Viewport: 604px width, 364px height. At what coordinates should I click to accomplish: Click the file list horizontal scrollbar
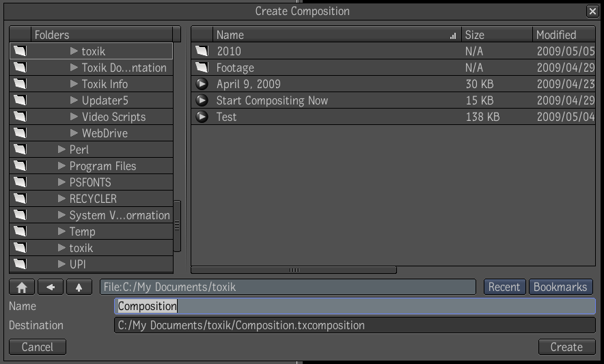click(x=294, y=270)
